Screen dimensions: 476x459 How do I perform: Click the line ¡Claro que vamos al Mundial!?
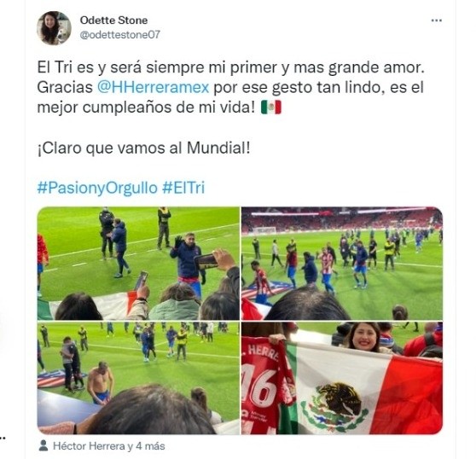point(143,148)
